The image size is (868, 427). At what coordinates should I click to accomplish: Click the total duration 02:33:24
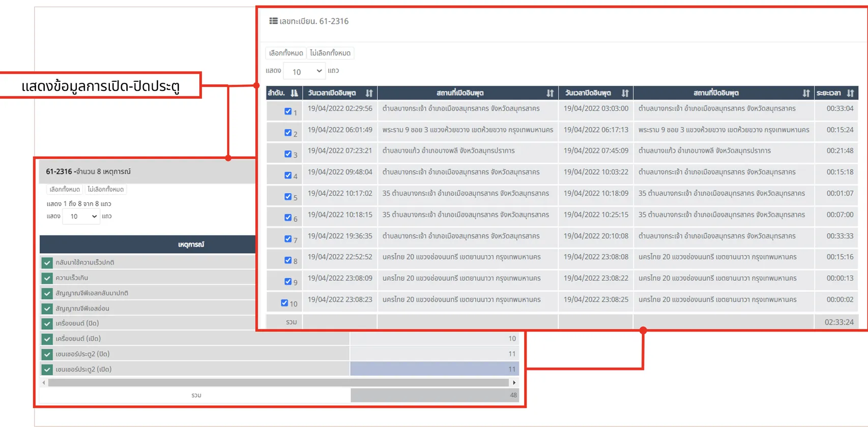tap(840, 322)
